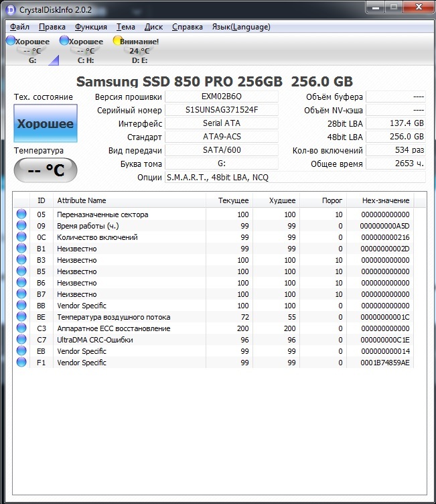436x504 pixels.
Task: Click the blue Хорошее health status button
Action: pos(46,123)
